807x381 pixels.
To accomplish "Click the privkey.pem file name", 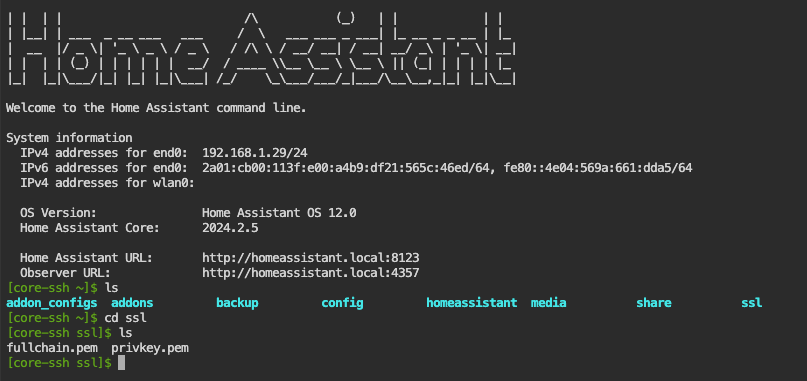I will click(x=150, y=348).
